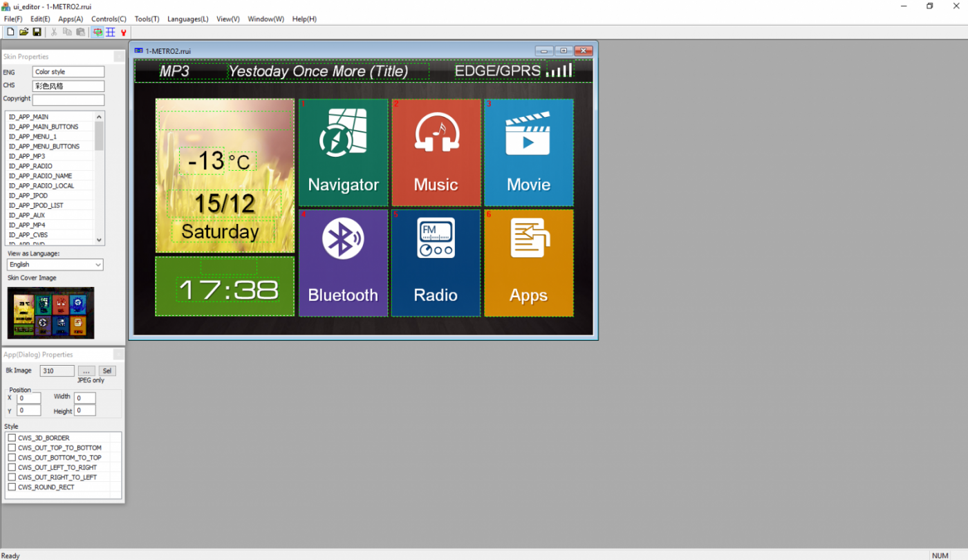
Task: Click the Save floppy disk icon
Action: (37, 32)
